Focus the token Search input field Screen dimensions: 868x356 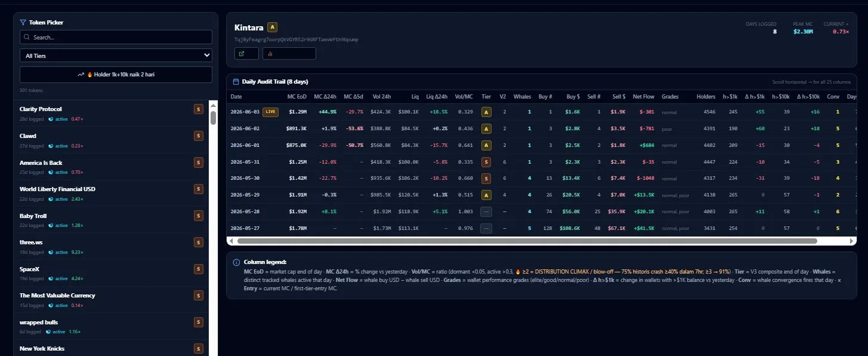[116, 37]
